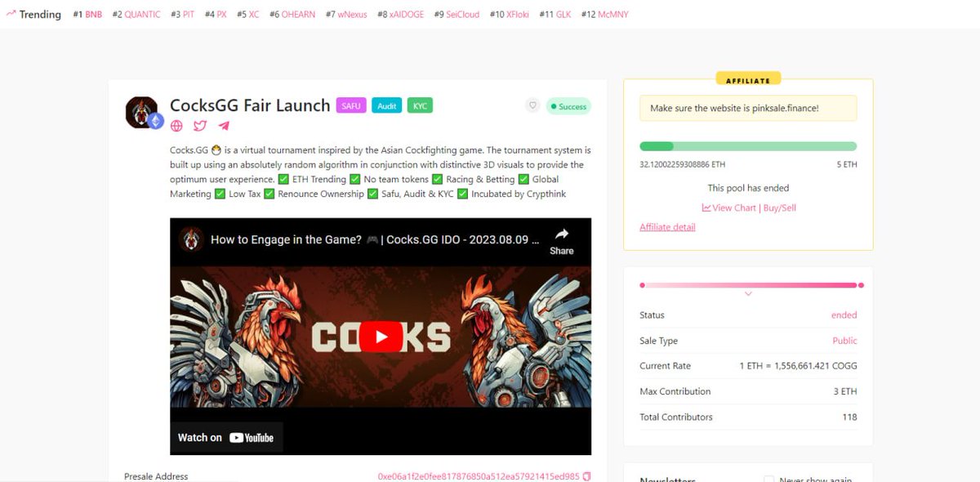Open the Affiliate detail link
This screenshot has height=482, width=980.
tap(667, 227)
